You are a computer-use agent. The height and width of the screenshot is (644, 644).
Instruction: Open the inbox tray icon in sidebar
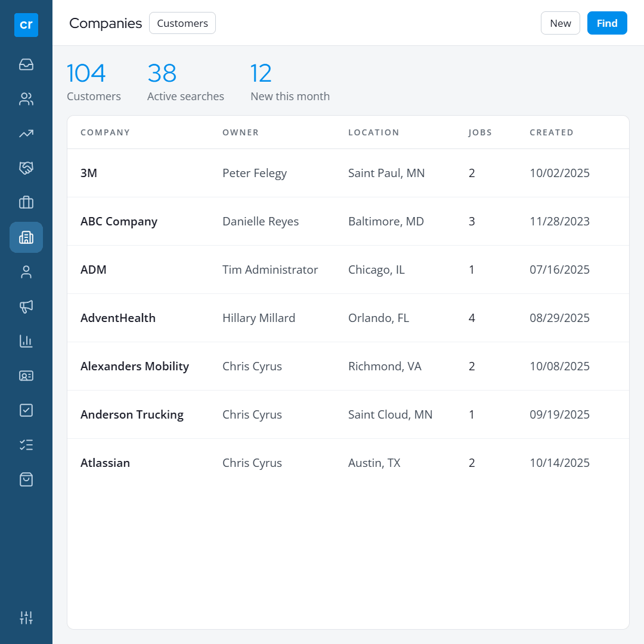(x=26, y=64)
